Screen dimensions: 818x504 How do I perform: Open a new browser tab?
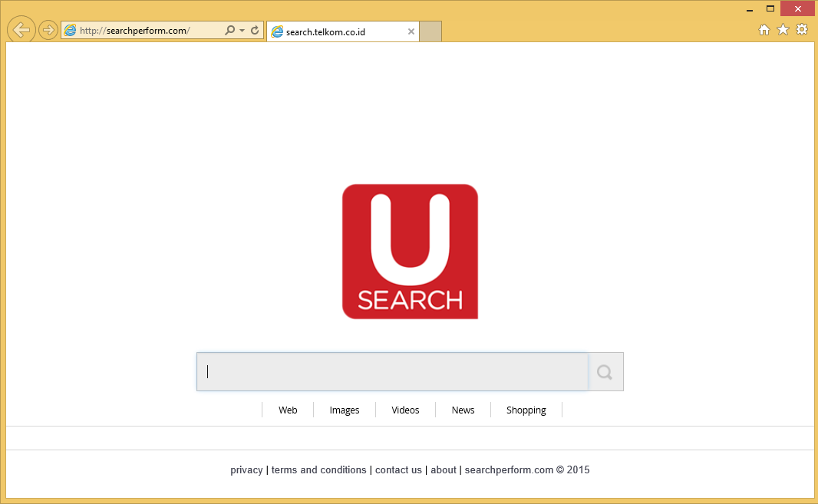coord(430,31)
